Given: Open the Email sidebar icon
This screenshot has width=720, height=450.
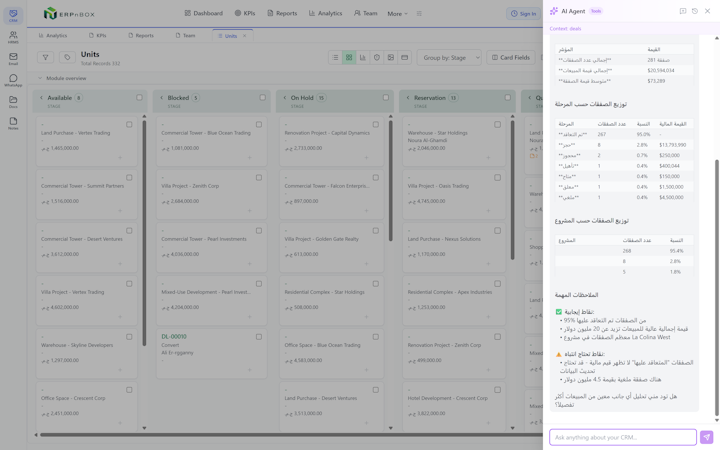Looking at the screenshot, I should (x=13, y=59).
